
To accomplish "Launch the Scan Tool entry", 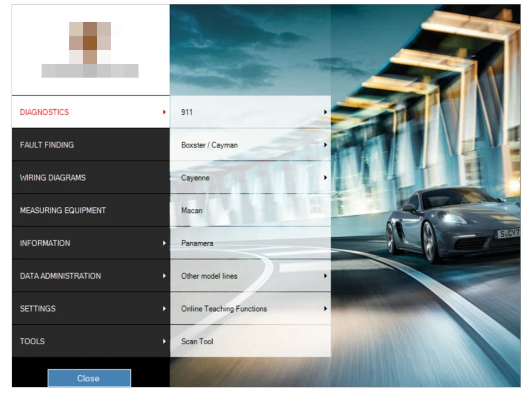I will click(250, 341).
